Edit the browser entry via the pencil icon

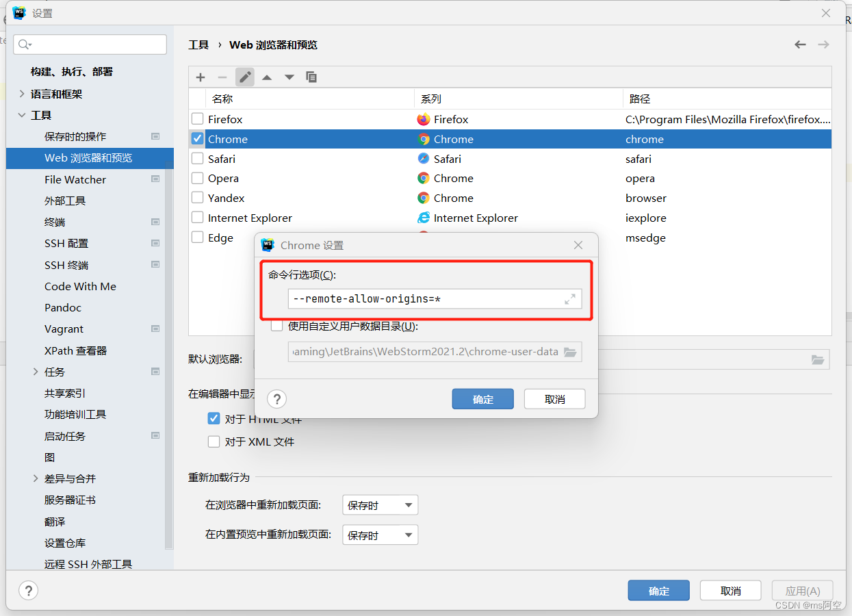[x=244, y=77]
